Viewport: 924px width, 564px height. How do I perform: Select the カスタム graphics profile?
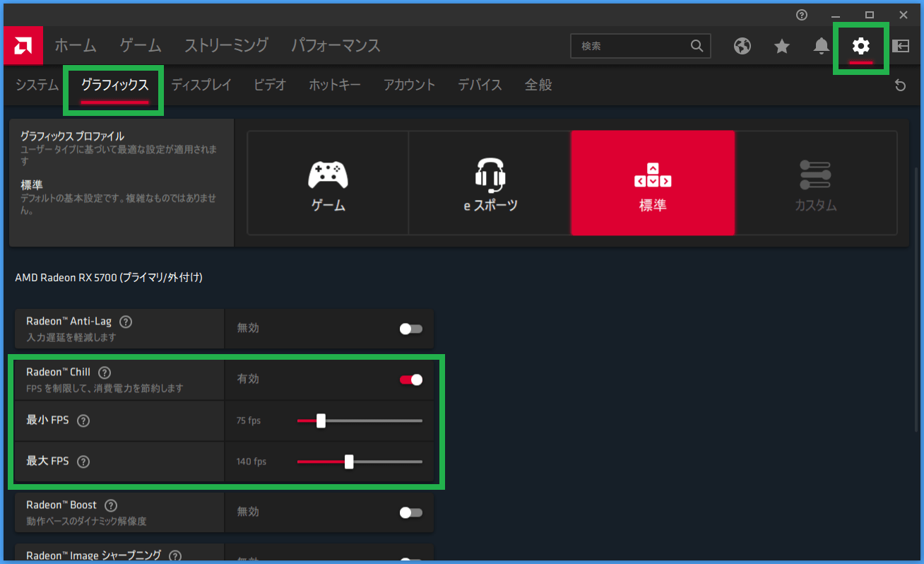816,183
